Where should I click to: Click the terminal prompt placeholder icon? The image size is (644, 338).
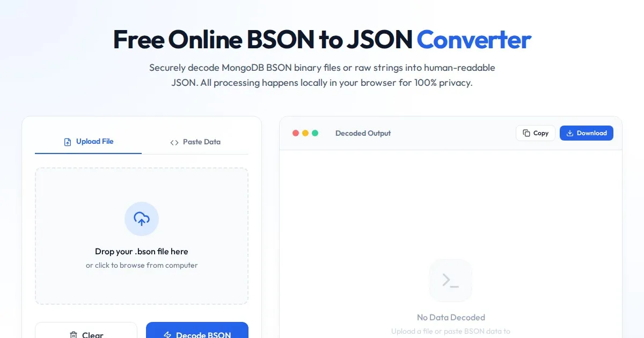coord(451,280)
